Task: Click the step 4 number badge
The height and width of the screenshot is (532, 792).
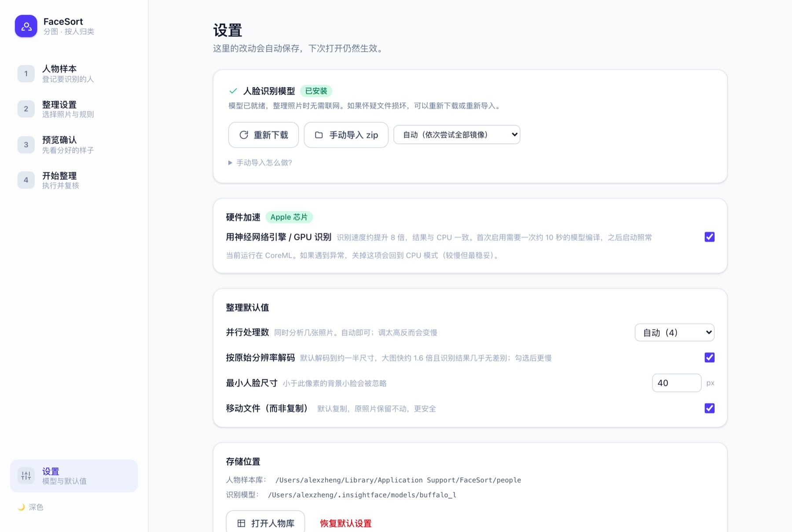Action: point(26,180)
